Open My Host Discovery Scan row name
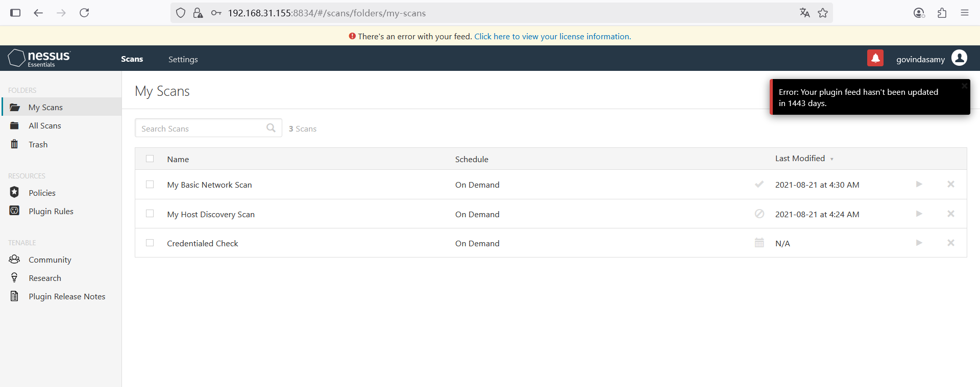Viewport: 980px width, 387px height. (x=211, y=214)
